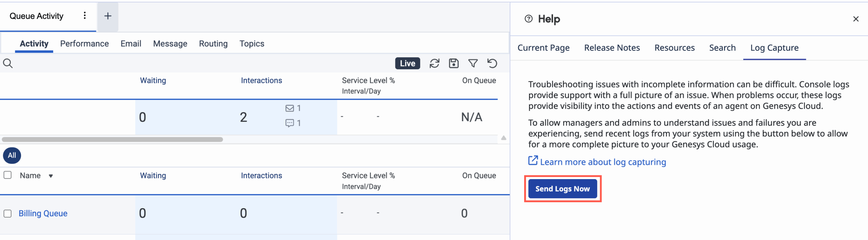This screenshot has height=240, width=868.
Task: Open the filter funnel icon
Action: (x=473, y=63)
